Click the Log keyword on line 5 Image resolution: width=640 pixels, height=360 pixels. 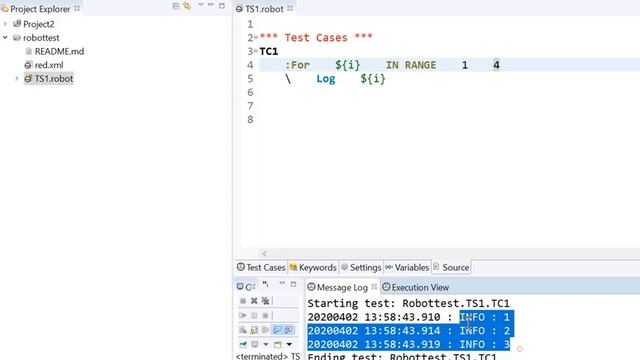coord(326,79)
